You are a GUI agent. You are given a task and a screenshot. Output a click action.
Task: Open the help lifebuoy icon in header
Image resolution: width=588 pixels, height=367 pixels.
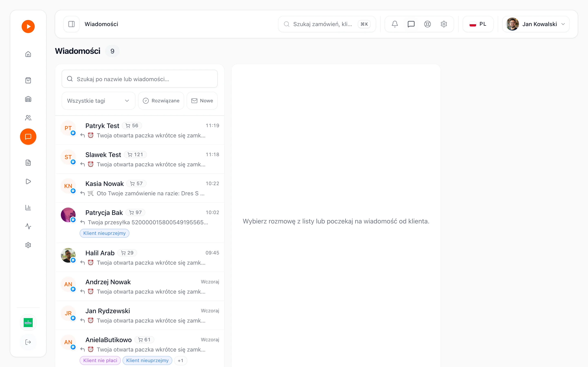[x=427, y=24]
